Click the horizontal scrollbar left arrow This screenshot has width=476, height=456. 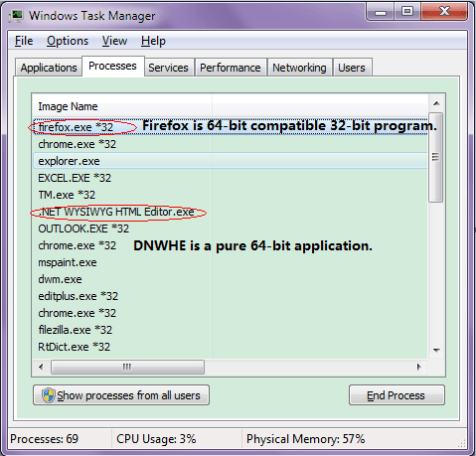pos(41,367)
